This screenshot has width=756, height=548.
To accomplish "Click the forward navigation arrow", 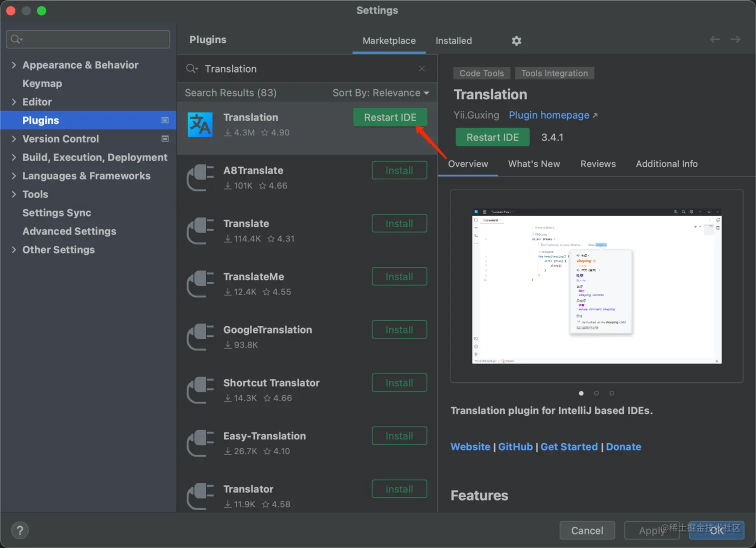I will [735, 39].
